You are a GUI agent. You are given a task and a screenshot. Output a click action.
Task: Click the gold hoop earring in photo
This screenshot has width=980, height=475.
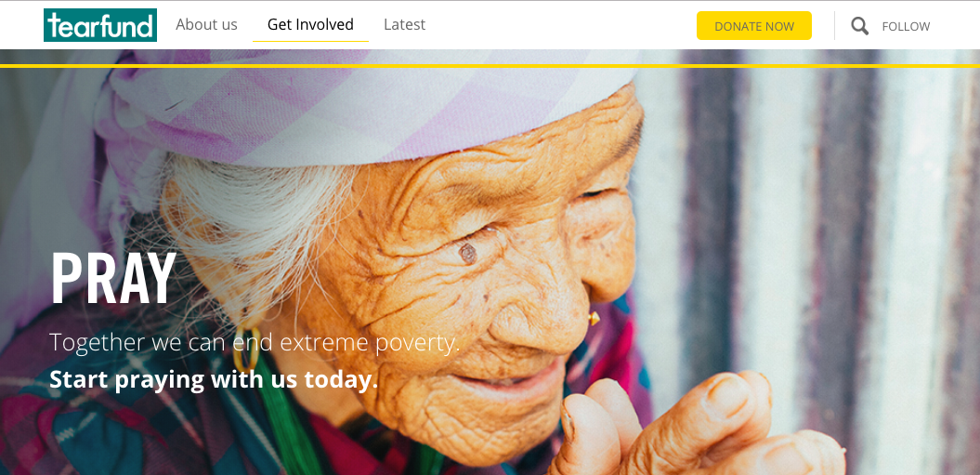coord(245,350)
